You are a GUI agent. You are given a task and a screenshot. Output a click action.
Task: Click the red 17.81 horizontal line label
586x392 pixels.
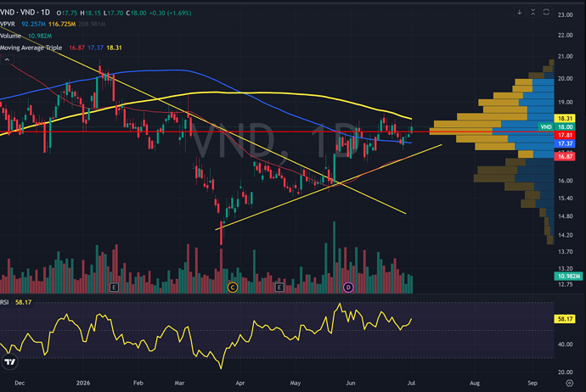pos(565,135)
